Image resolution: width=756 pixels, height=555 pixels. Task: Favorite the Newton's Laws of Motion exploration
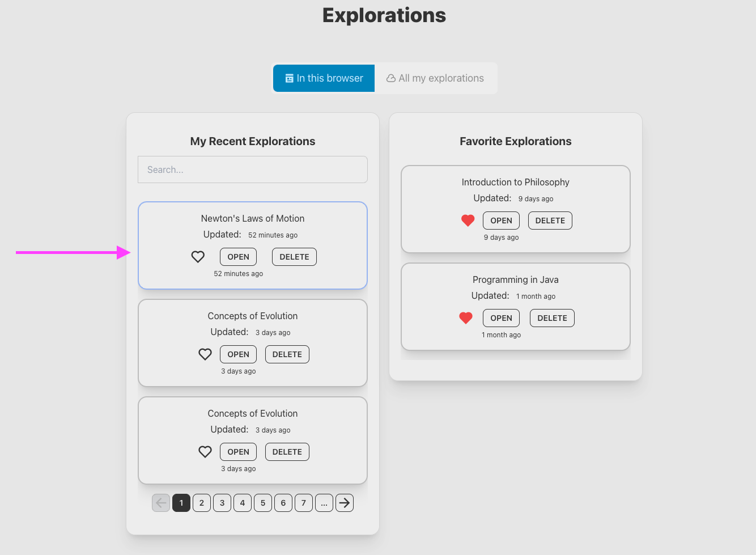[x=198, y=257]
